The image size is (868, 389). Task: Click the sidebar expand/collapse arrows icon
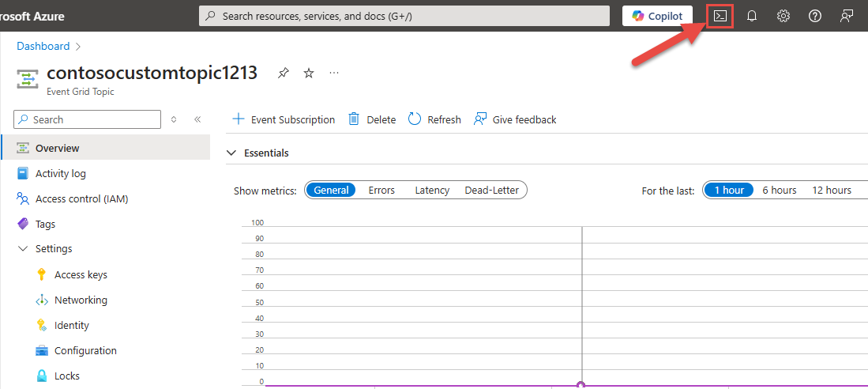point(174,119)
